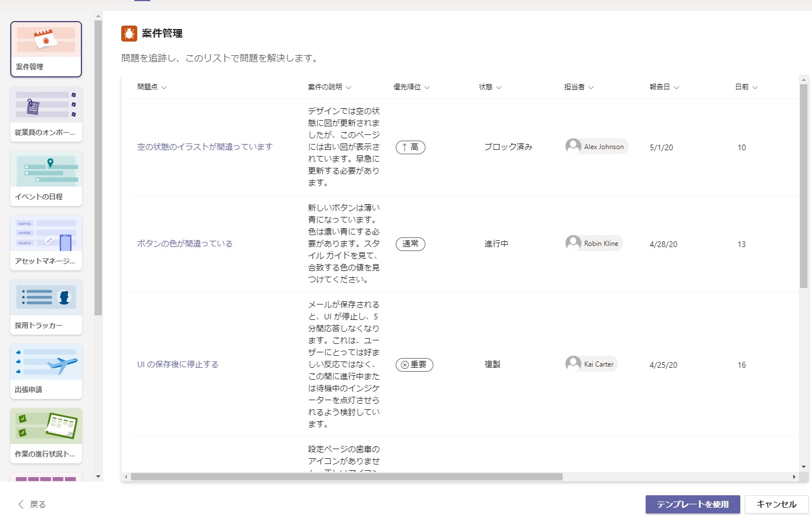812x522 pixels.
Task: Select the 従業員のオンボーディング template
Action: (x=46, y=114)
